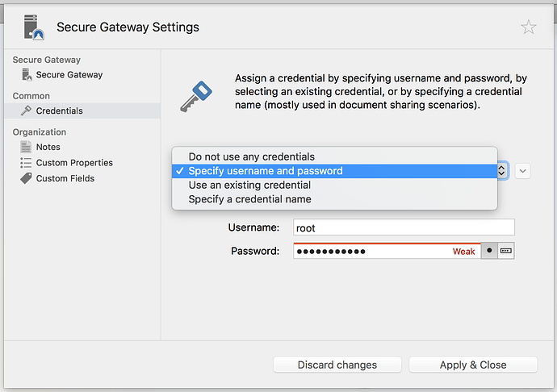Choose "Do not use any credentials"
This screenshot has width=557, height=392.
pos(251,156)
